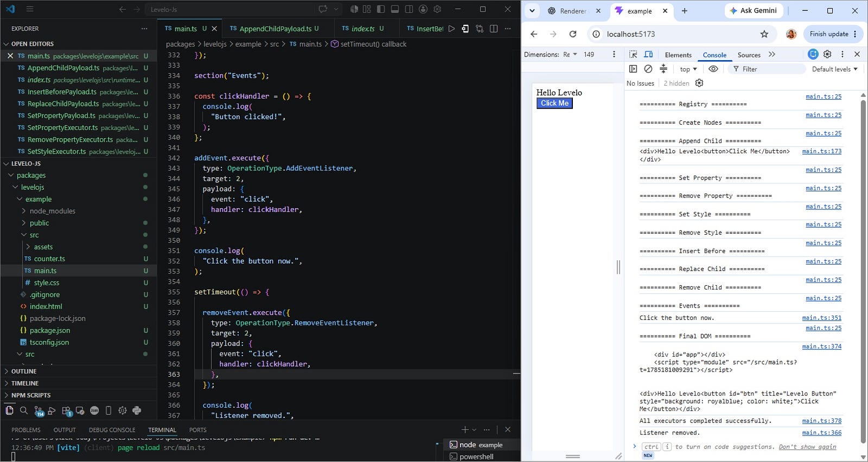
Task: Open the compare changes icon in the editor toolbar
Action: [x=480, y=29]
